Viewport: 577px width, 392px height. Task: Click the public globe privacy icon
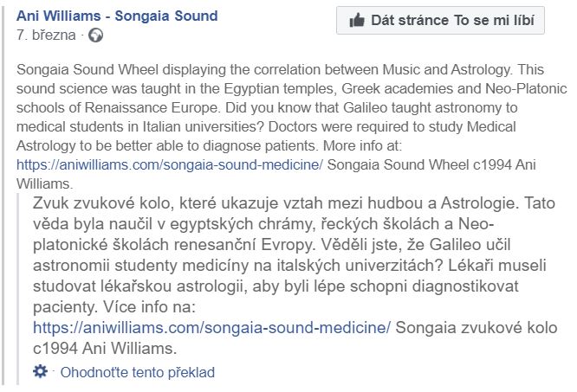pyautogui.click(x=95, y=35)
